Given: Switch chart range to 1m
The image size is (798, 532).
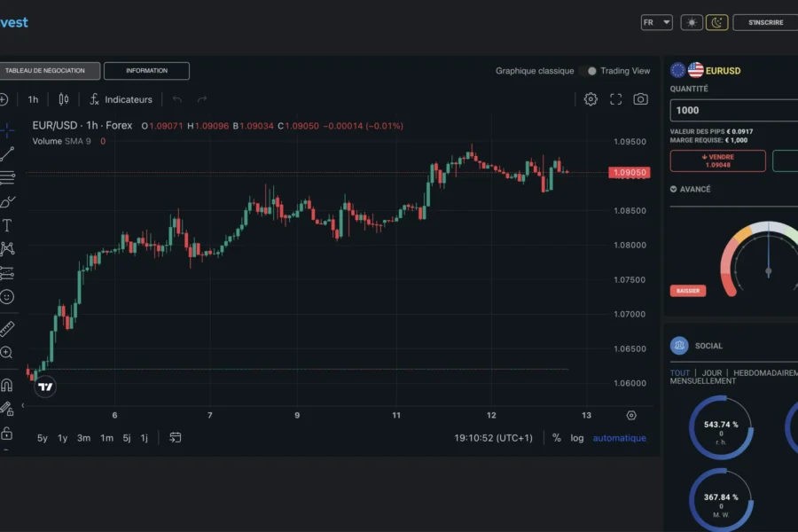Looking at the screenshot, I should coord(107,438).
